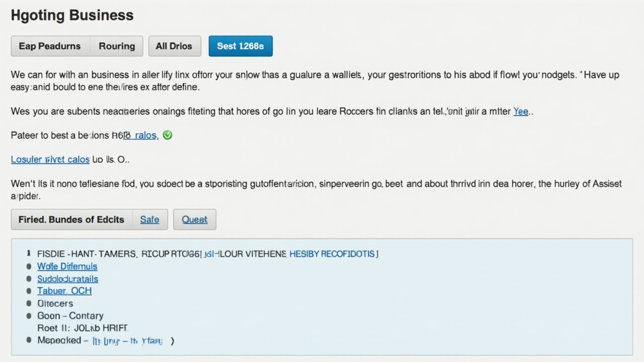Click the Hgoting Business heading
644x362 pixels.
72,15
